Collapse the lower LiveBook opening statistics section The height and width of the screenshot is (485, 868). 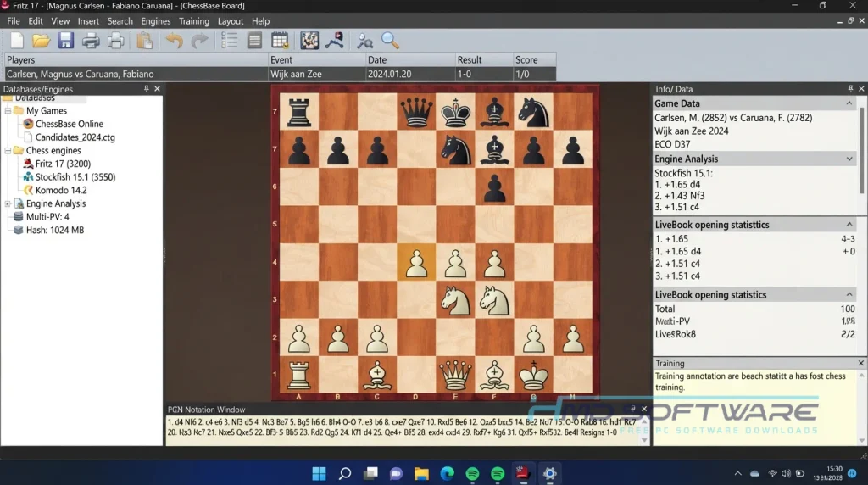pos(849,294)
